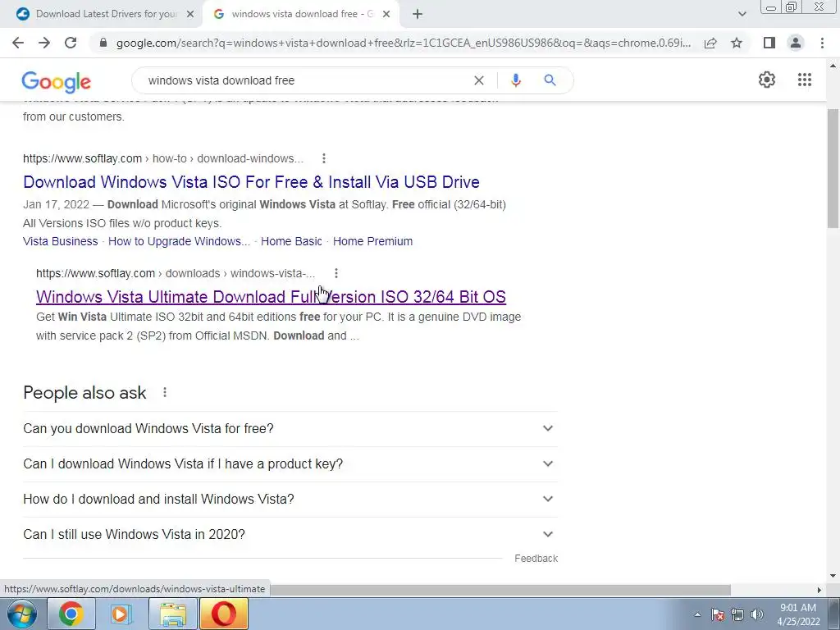840x630 pixels.
Task: Open People also ask options menu
Action: (x=164, y=393)
